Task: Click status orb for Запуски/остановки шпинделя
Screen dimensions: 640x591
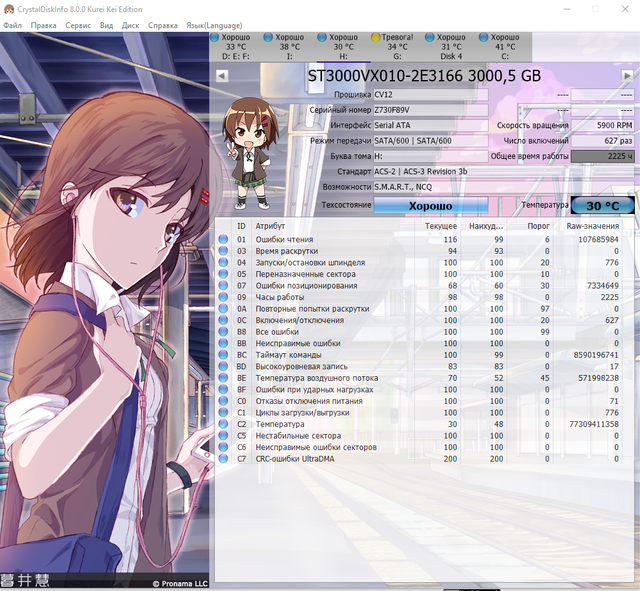Action: (223, 262)
